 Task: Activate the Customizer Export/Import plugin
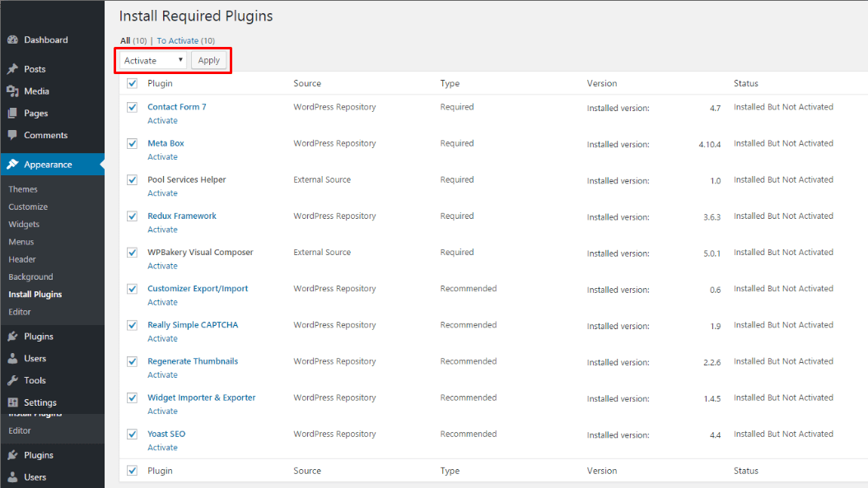[162, 302]
